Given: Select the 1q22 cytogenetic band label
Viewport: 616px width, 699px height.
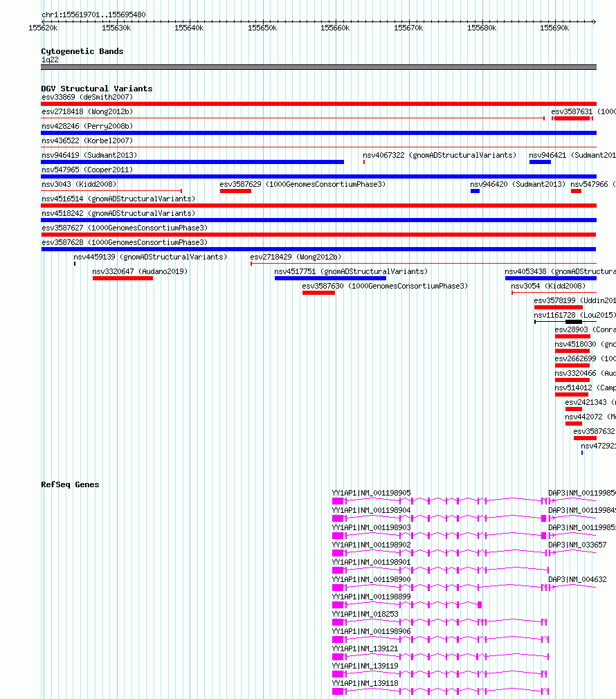Looking at the screenshot, I should [x=50, y=60].
